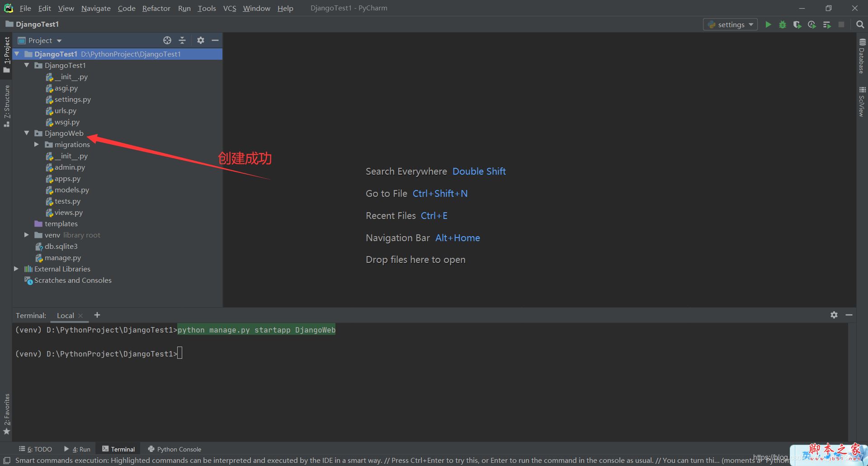Expand External Libraries node
The width and height of the screenshot is (868, 466).
16,269
